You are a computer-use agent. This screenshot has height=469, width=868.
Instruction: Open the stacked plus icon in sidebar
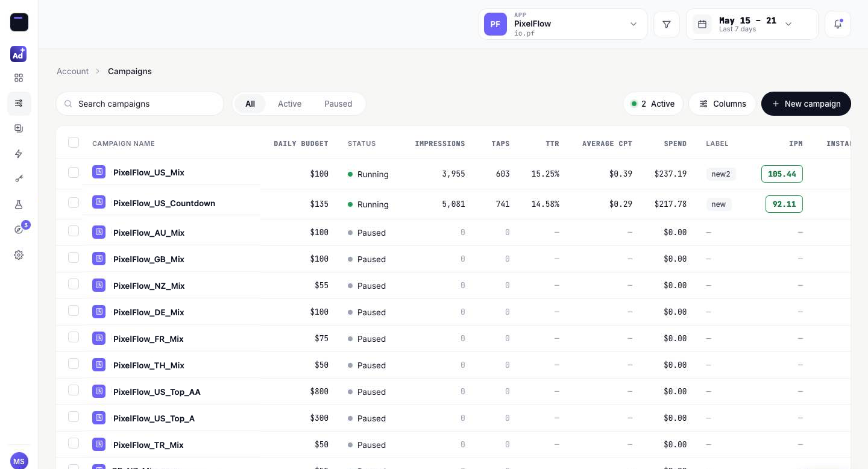coord(19,128)
